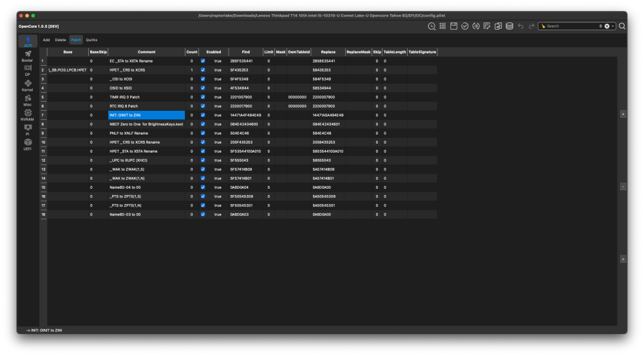Viewport: 644px width, 356px height.
Task: Open the DP device properties section
Action: coord(28,71)
